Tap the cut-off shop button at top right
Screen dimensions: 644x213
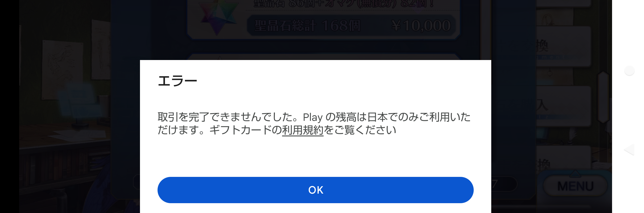point(563,3)
